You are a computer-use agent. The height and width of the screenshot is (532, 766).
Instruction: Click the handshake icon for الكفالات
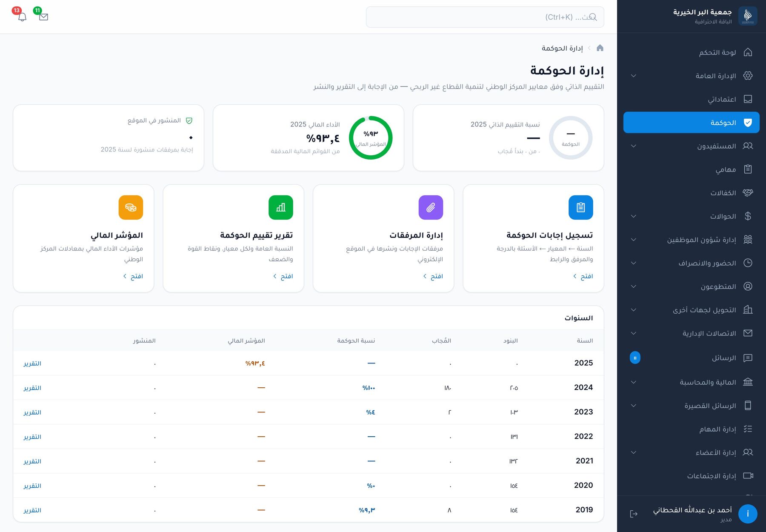click(x=748, y=193)
